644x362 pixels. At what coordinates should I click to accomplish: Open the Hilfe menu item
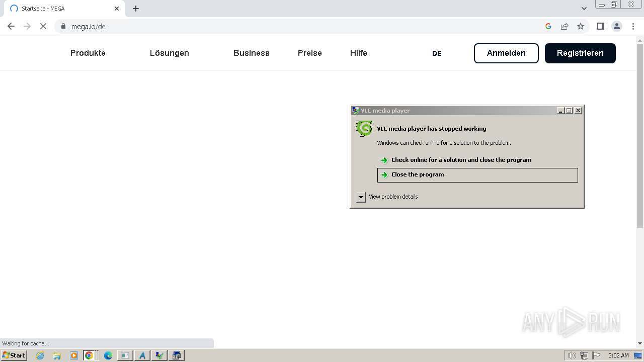pos(359,53)
